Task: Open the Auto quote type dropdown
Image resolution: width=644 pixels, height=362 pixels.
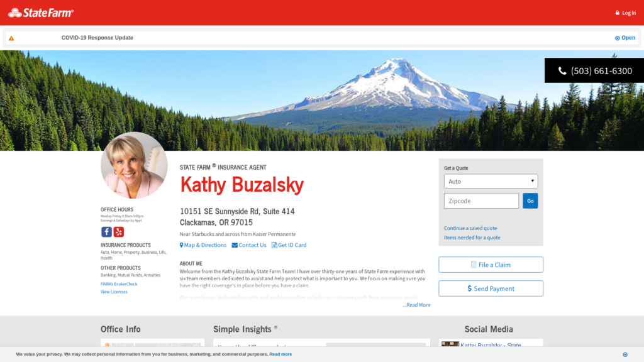Action: click(491, 181)
